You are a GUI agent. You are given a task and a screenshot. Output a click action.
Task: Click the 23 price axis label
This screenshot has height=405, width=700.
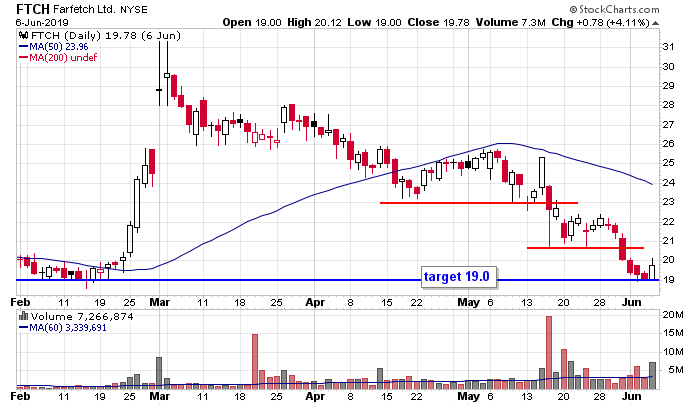pyautogui.click(x=668, y=202)
